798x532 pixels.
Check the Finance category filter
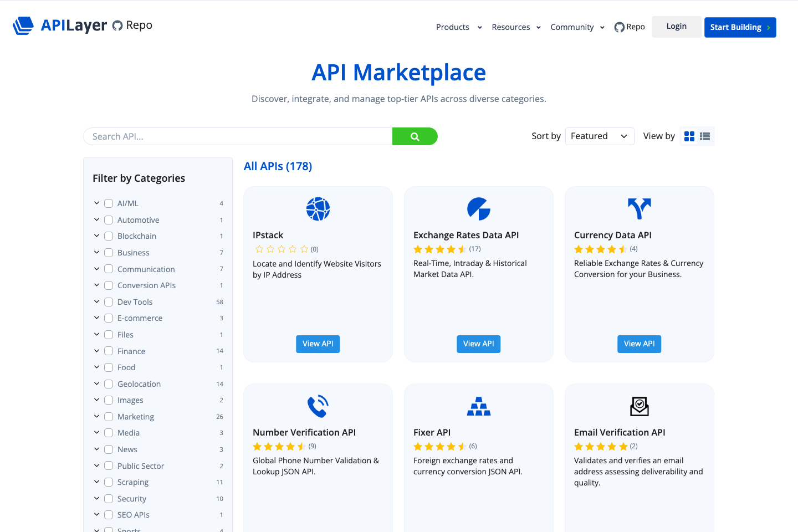coord(108,351)
